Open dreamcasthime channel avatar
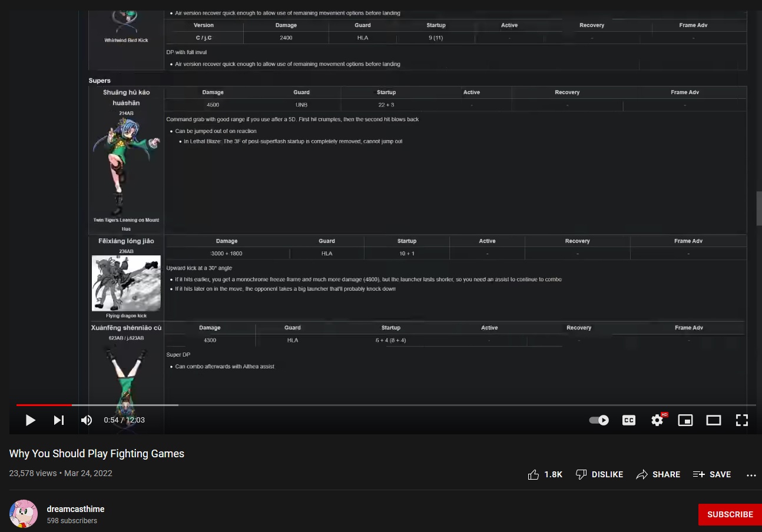 pos(24,514)
